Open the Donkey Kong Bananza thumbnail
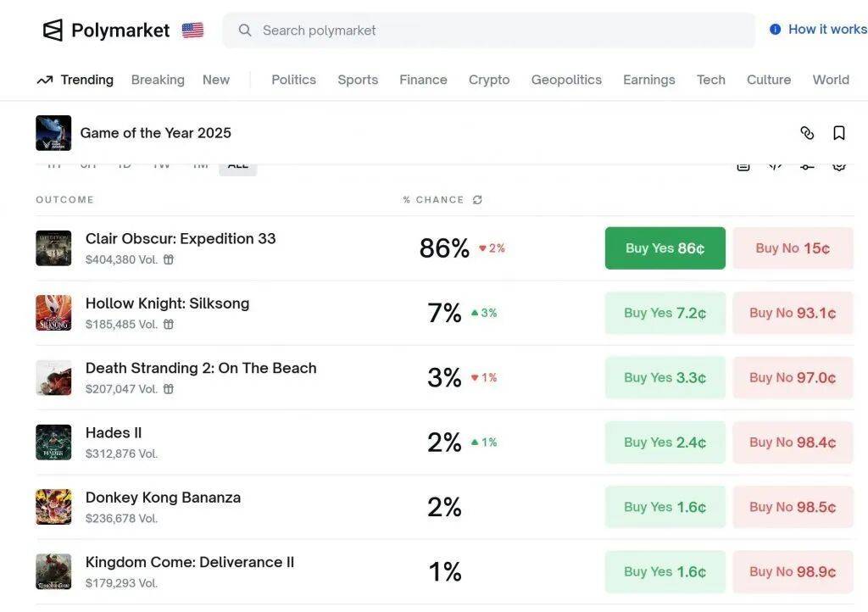The width and height of the screenshot is (868, 612). [53, 507]
